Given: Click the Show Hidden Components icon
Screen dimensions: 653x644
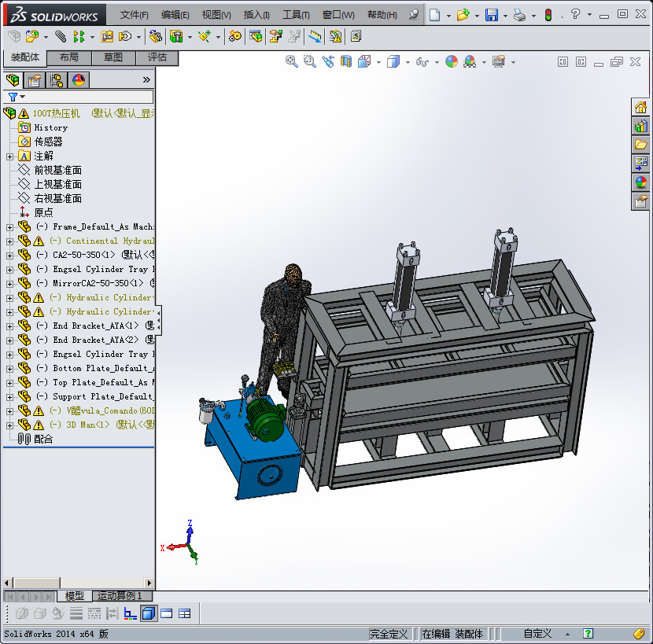Looking at the screenshot, I should (x=156, y=37).
